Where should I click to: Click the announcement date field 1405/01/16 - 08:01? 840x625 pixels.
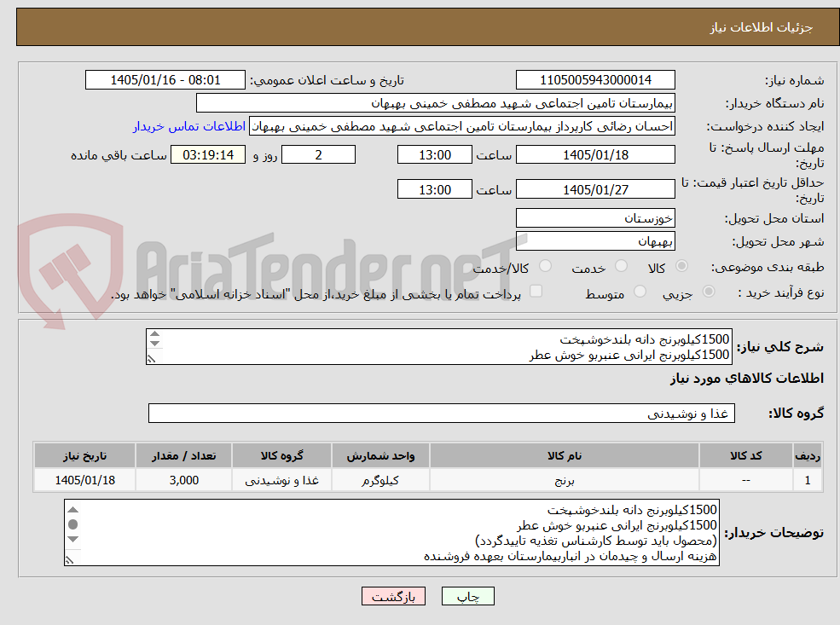[x=165, y=80]
